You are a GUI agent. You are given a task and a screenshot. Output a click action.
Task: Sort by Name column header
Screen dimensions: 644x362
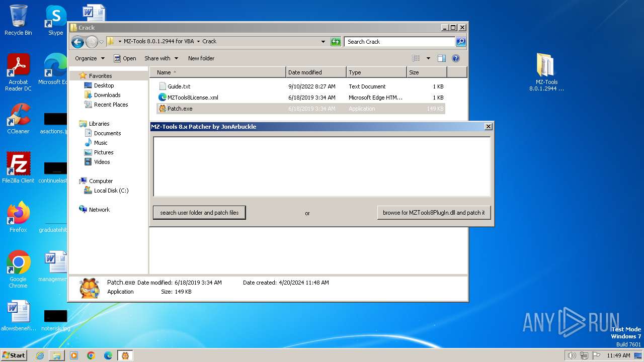[217, 72]
